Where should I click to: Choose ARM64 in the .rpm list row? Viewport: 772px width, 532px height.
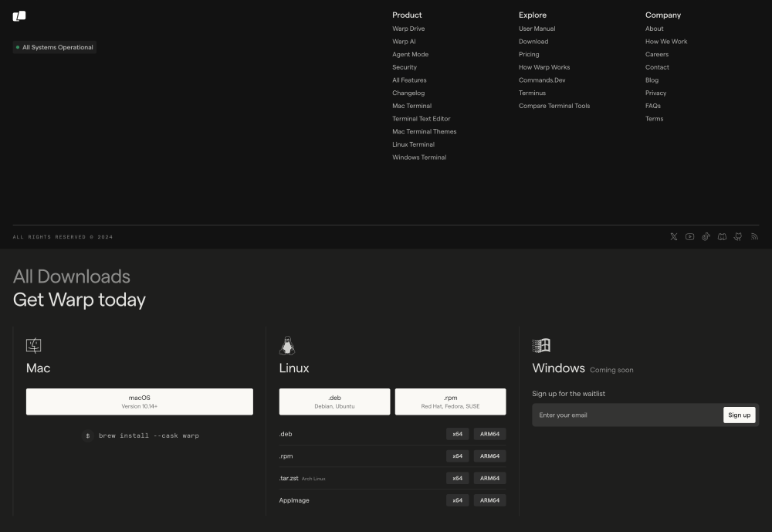click(x=489, y=456)
